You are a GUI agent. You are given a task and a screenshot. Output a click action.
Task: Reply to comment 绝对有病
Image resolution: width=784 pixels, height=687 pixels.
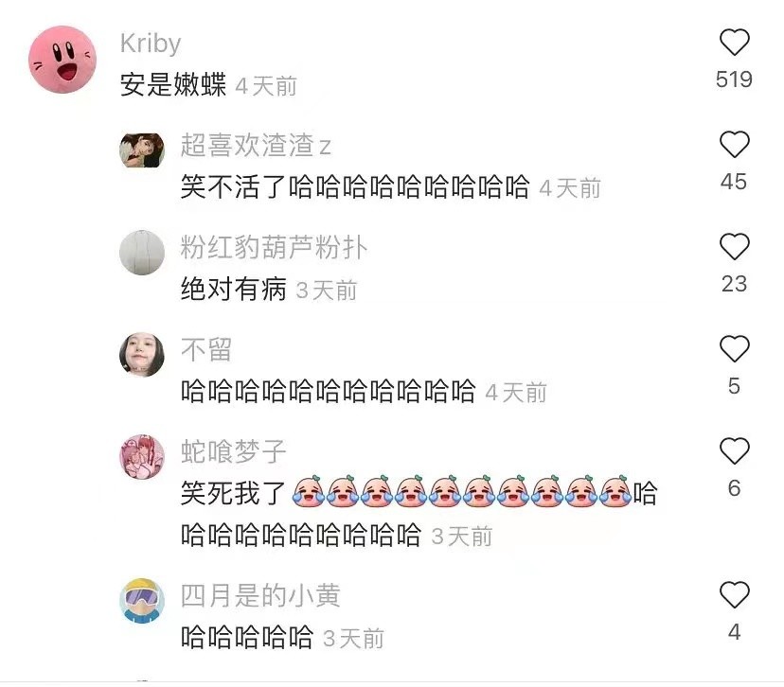234,290
